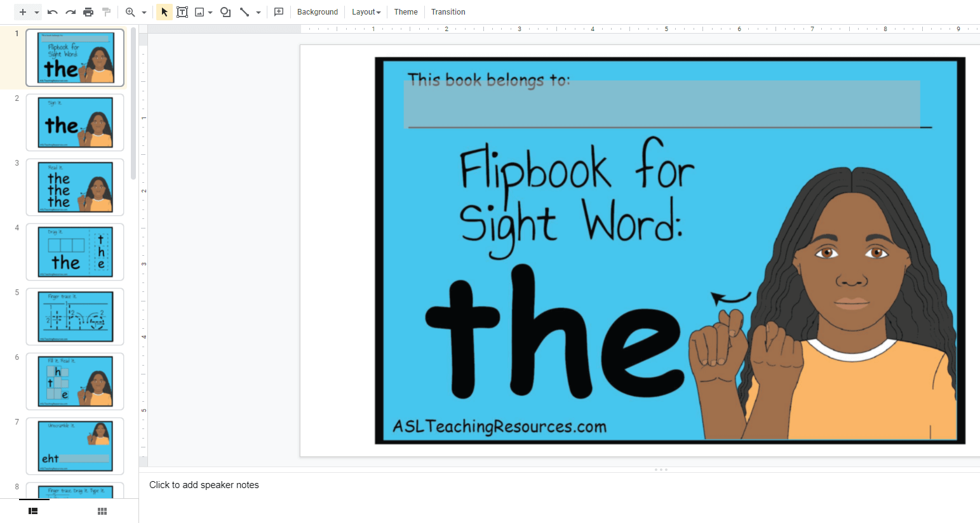Switch to grid view
Image resolution: width=980 pixels, height=523 pixels.
(x=102, y=511)
